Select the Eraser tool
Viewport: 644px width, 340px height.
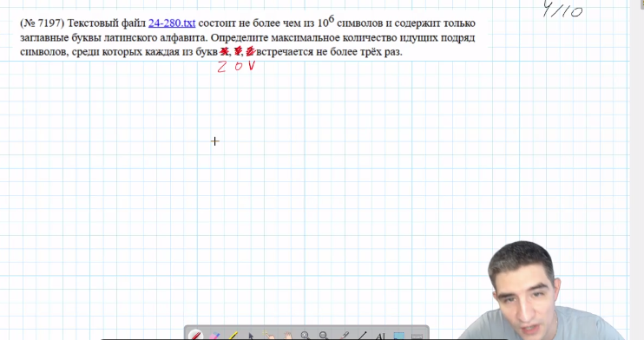214,336
